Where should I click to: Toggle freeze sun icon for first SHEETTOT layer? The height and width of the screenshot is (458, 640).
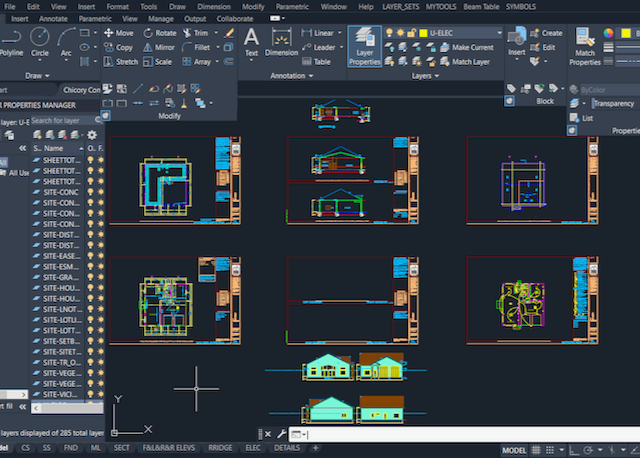coord(100,159)
